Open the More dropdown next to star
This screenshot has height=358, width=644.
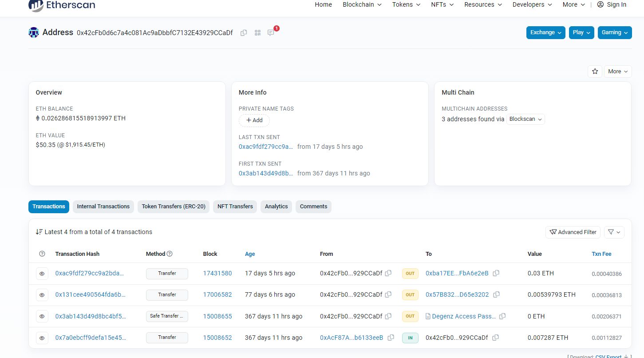tap(618, 72)
